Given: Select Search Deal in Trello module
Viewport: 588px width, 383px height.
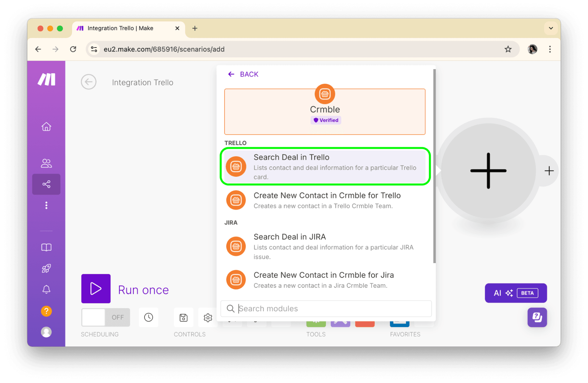Looking at the screenshot, I should click(x=325, y=166).
